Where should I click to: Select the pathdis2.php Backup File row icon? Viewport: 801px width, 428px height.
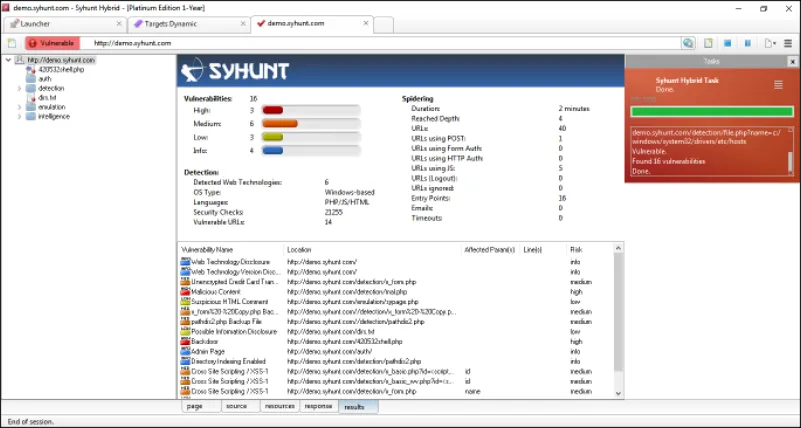pos(185,322)
